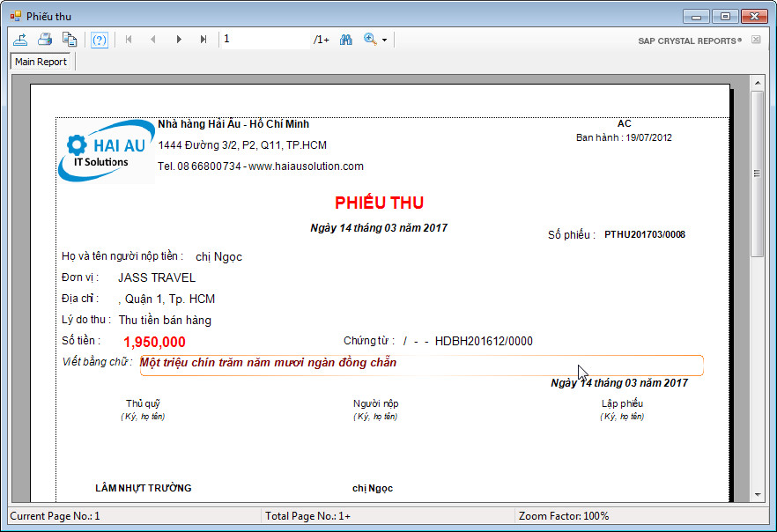Screen dimensions: 777x532
Task: Click the website text www.haiausolution.com
Action: (306, 166)
